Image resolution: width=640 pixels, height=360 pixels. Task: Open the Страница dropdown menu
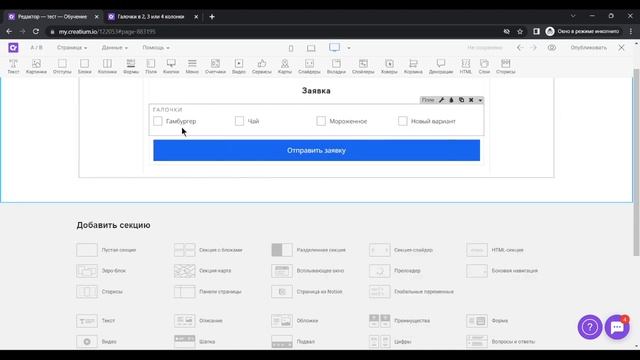[x=72, y=48]
